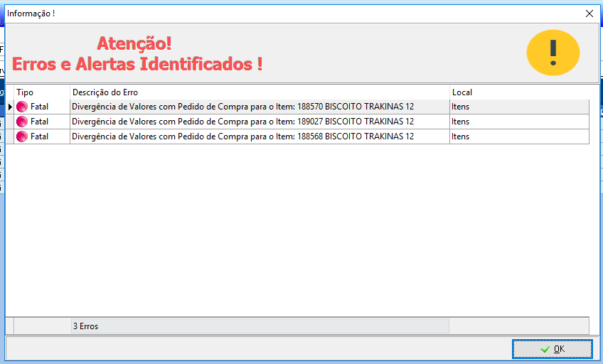Image resolution: width=603 pixels, height=364 pixels.
Task: Click the current row indicator arrow
Action: pos(10,107)
